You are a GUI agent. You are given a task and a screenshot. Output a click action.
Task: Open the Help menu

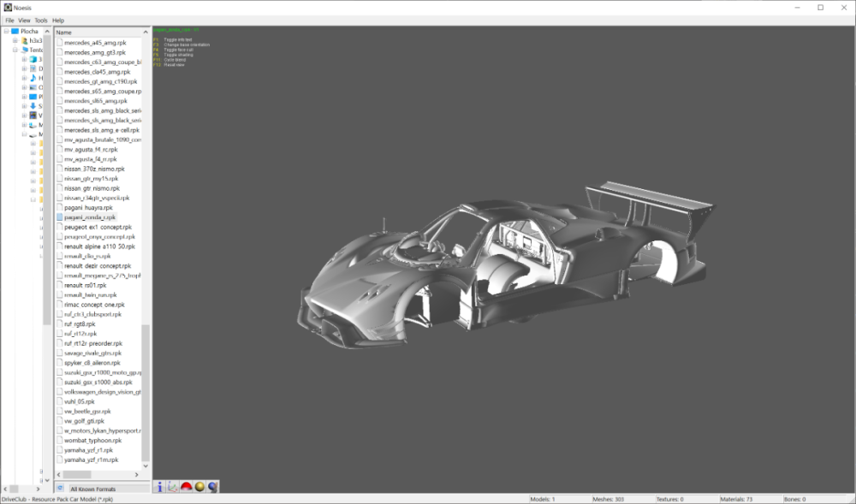58,21
